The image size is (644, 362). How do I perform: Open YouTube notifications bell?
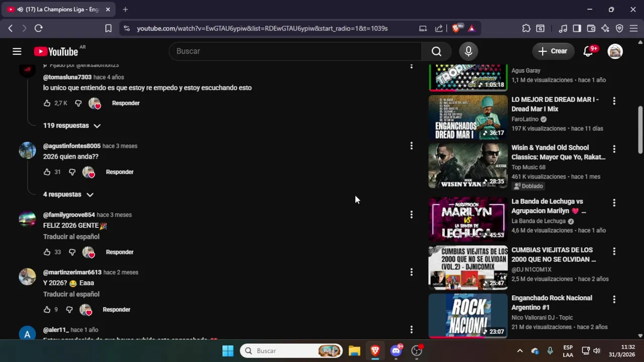click(588, 51)
